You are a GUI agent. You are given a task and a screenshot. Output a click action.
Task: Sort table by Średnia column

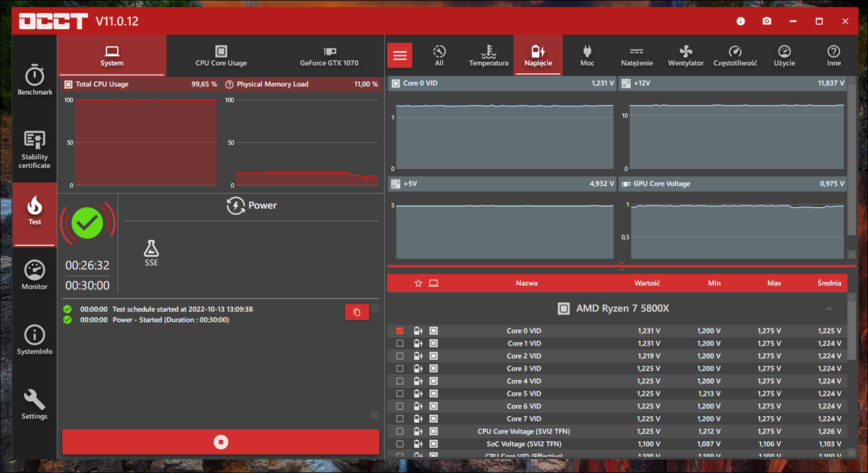point(829,283)
